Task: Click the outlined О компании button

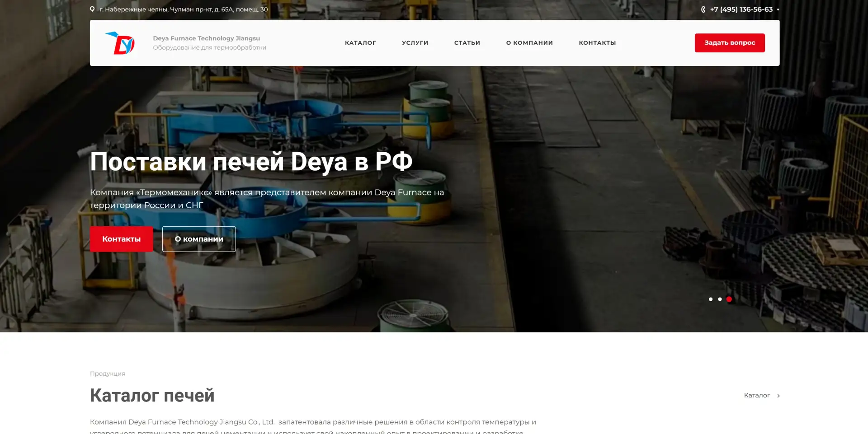Action: point(199,239)
